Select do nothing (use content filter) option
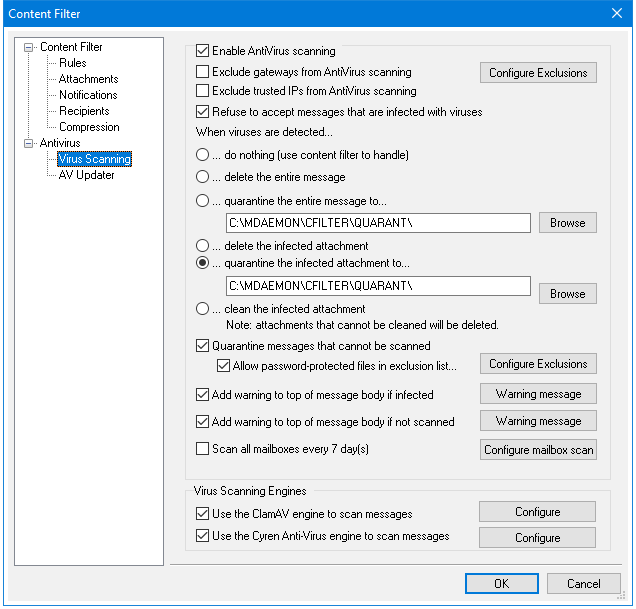The height and width of the screenshot is (609, 636). pos(203,155)
